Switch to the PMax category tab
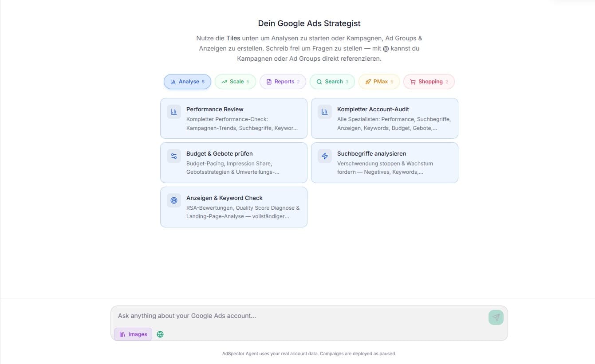Image resolution: width=595 pixels, height=364 pixels. coord(379,82)
